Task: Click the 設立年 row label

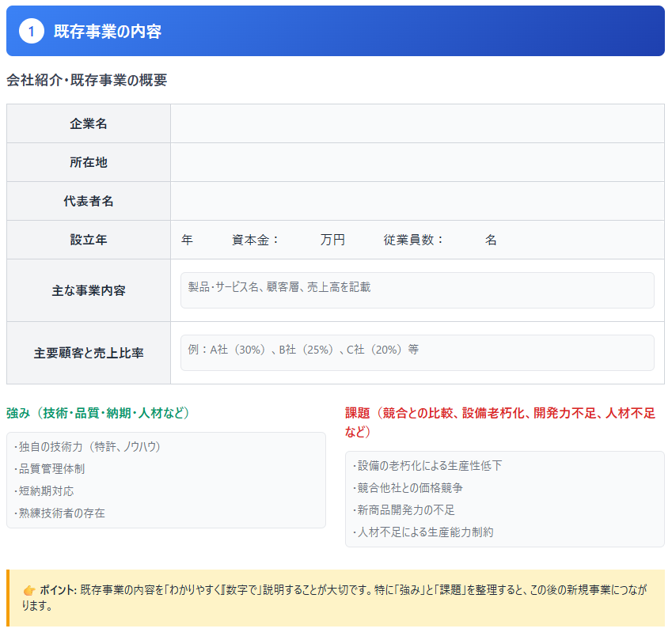Action: click(x=89, y=240)
